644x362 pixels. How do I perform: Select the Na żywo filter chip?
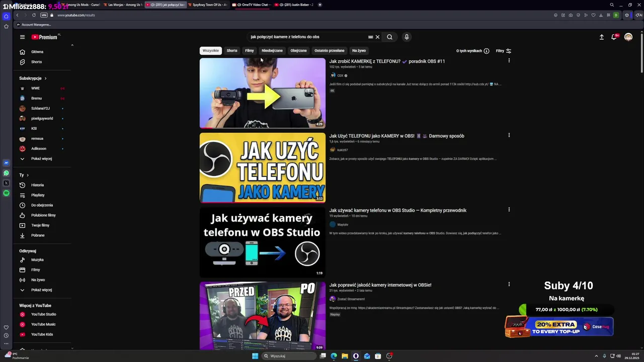(359, 51)
